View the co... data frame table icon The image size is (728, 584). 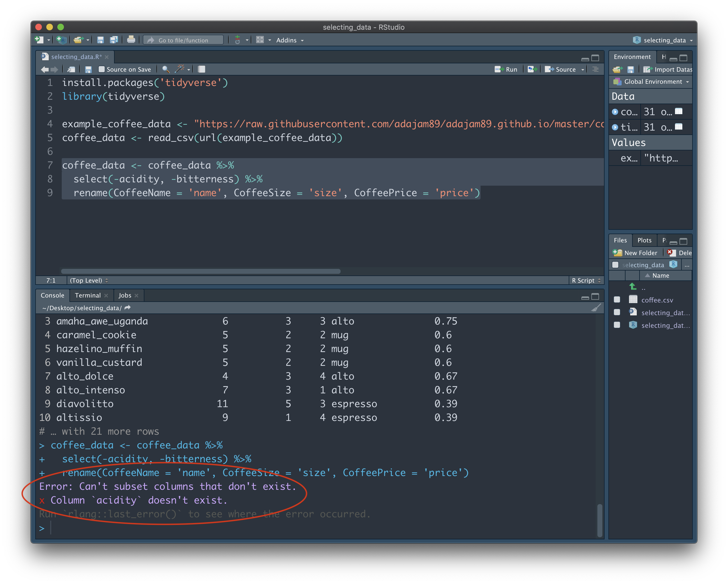[x=679, y=111]
